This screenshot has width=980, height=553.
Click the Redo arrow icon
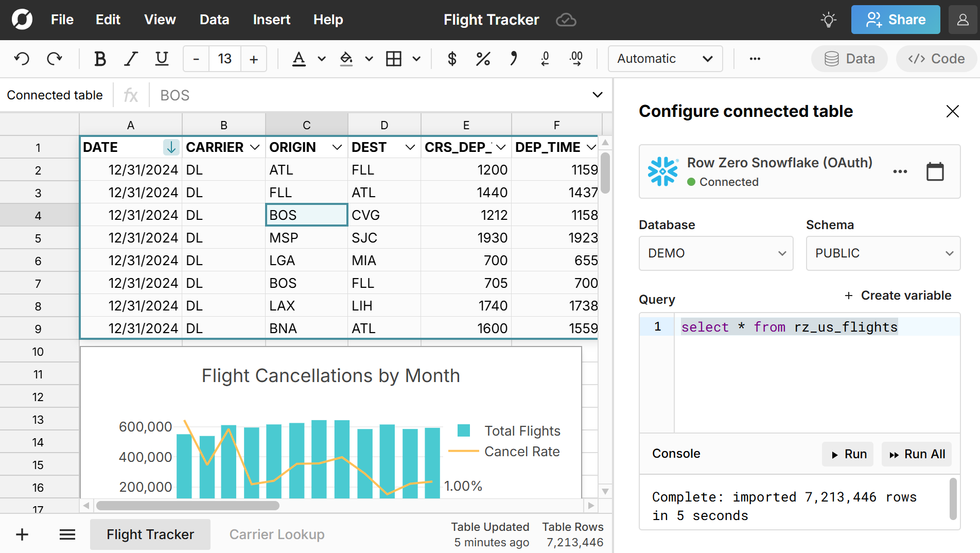(x=54, y=59)
